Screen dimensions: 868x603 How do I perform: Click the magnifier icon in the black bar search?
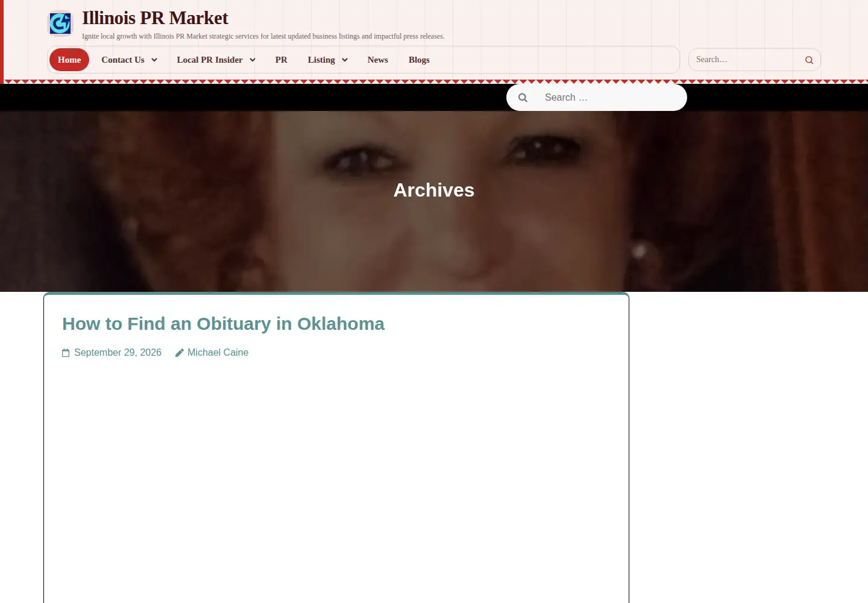(523, 98)
